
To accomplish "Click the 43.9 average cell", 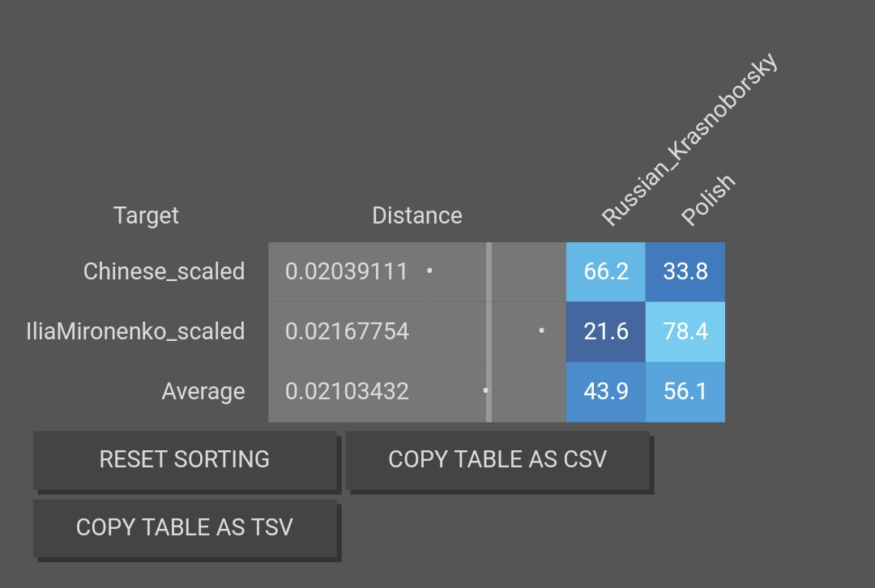I will 606,391.
